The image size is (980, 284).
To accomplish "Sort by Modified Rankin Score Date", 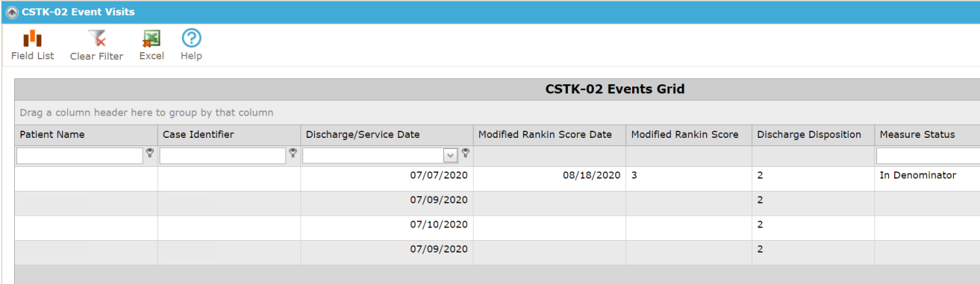I will click(549, 135).
